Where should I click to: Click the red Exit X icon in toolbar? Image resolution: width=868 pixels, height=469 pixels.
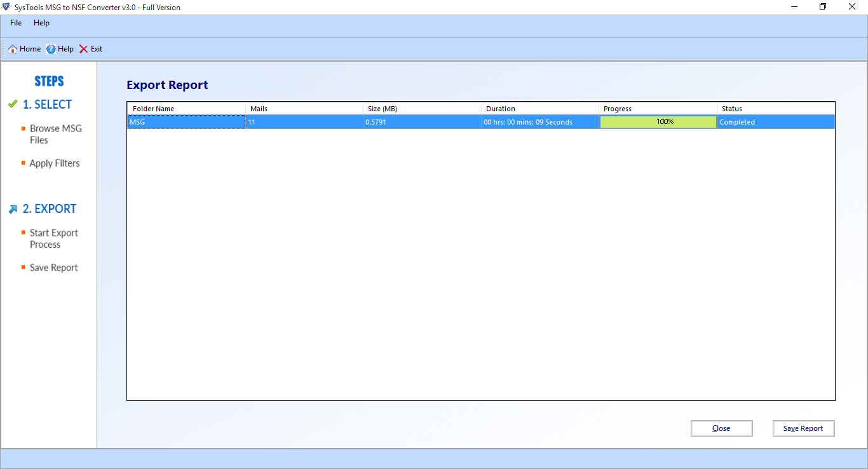point(83,49)
